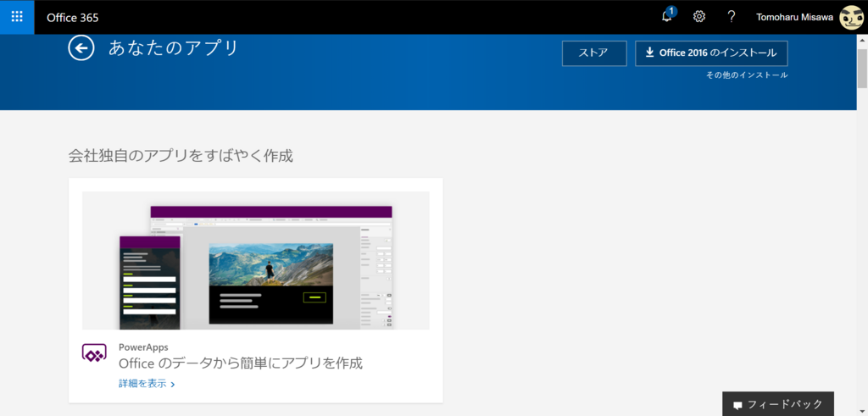Click the ストア button

coord(594,53)
